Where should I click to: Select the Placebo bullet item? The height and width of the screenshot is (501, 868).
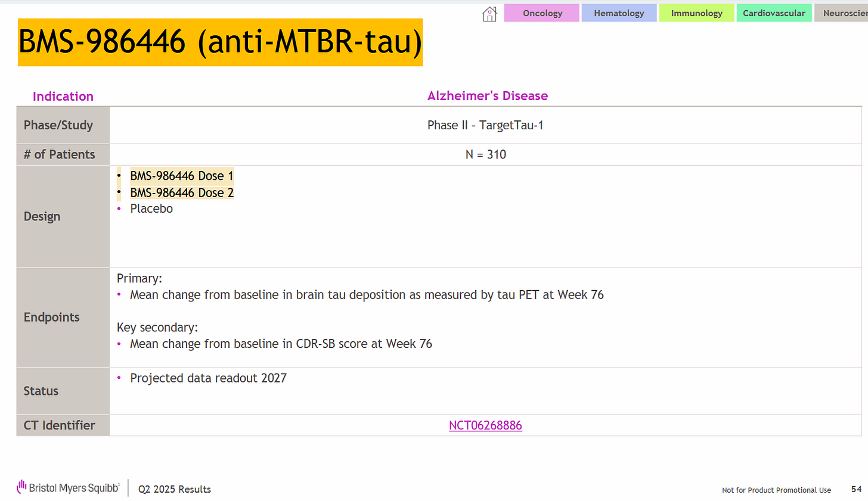pyautogui.click(x=151, y=209)
